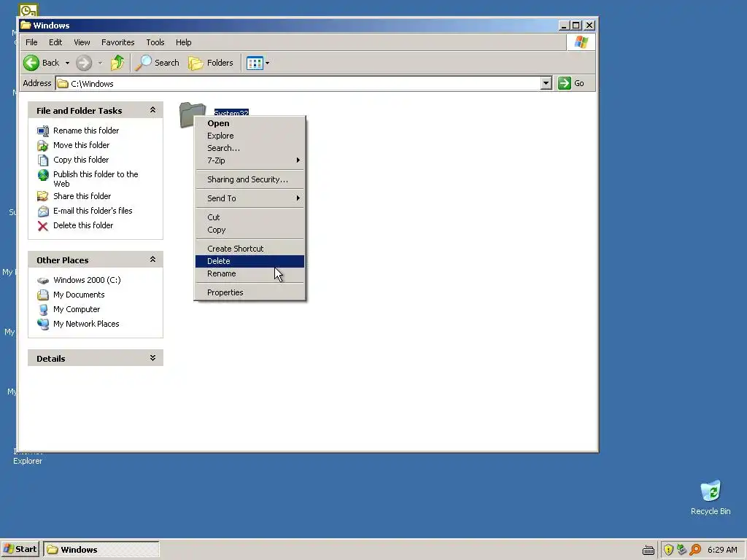This screenshot has width=747, height=560.
Task: Collapse the File and Folder Tasks panel
Action: pos(152,110)
